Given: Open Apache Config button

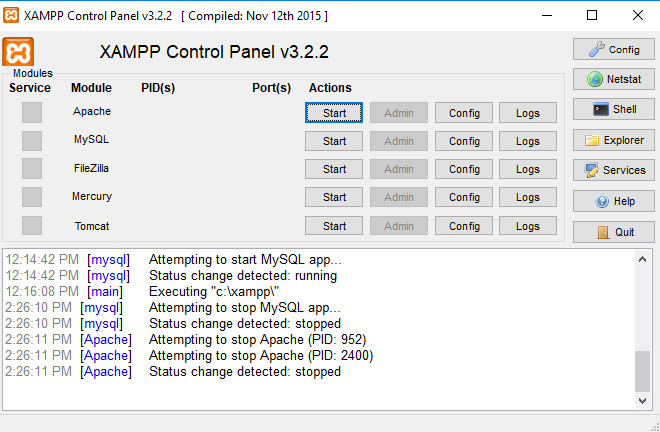Looking at the screenshot, I should pos(464,113).
